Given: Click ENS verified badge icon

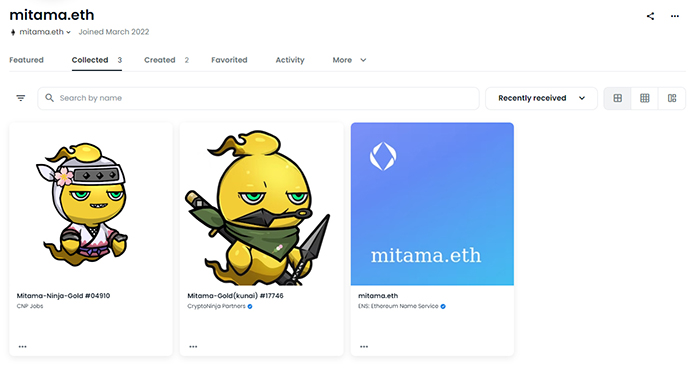Looking at the screenshot, I should pyautogui.click(x=443, y=306).
